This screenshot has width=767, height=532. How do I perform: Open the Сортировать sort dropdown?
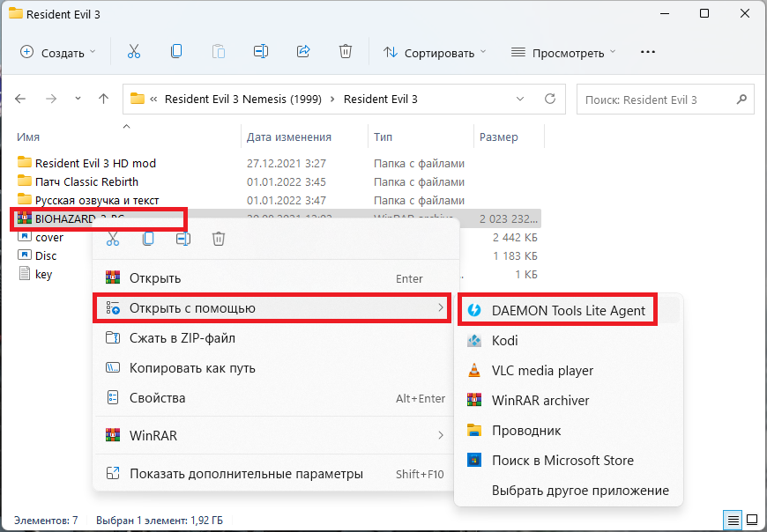tap(435, 52)
